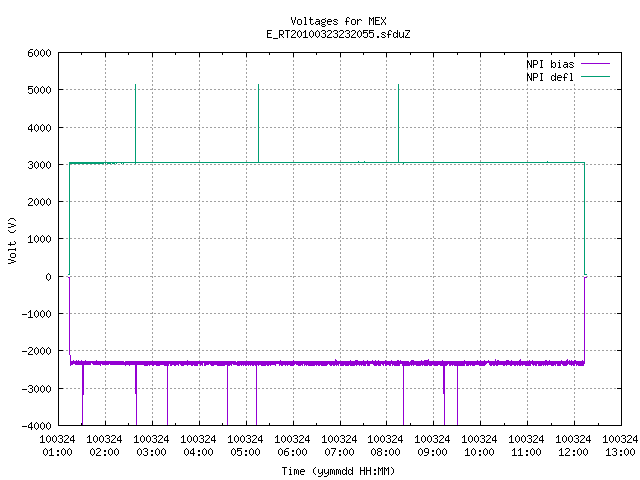
Task: Click the 2000 y-axis tick label
Action: tap(39, 202)
